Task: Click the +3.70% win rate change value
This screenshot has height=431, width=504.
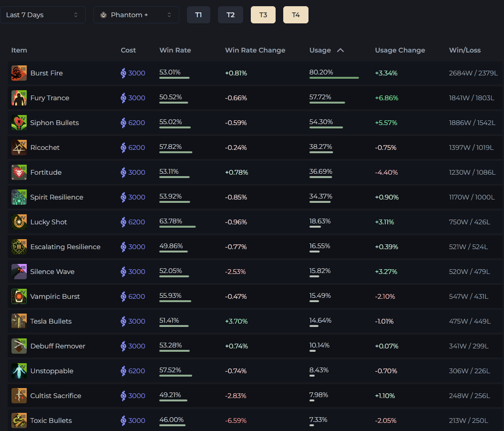Action: click(236, 321)
